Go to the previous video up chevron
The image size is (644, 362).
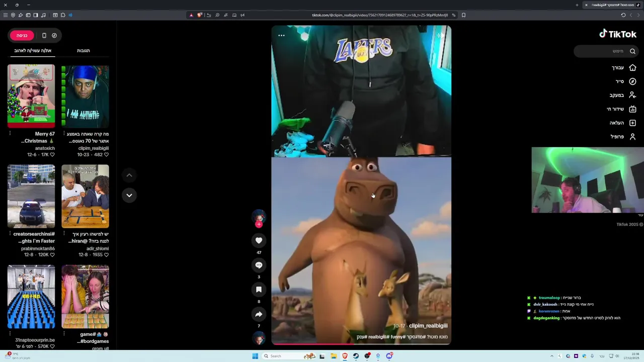pyautogui.click(x=129, y=175)
